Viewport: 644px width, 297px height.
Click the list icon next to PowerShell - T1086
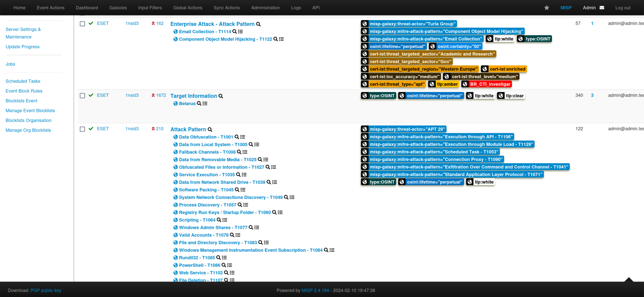coord(229,265)
